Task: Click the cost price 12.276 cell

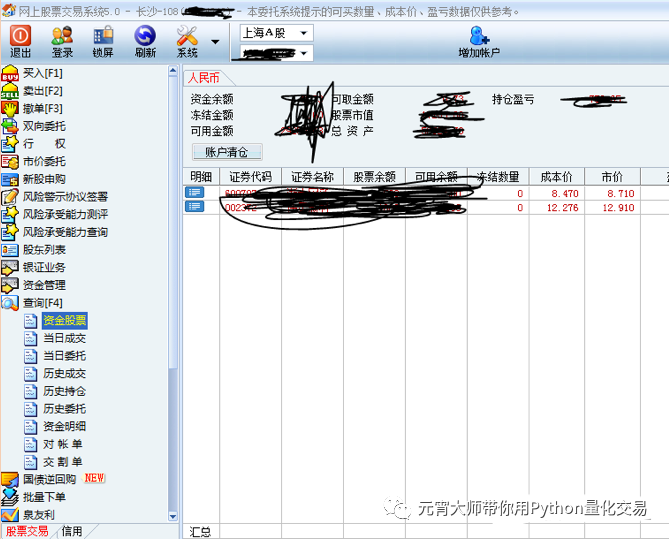Action: [562, 208]
